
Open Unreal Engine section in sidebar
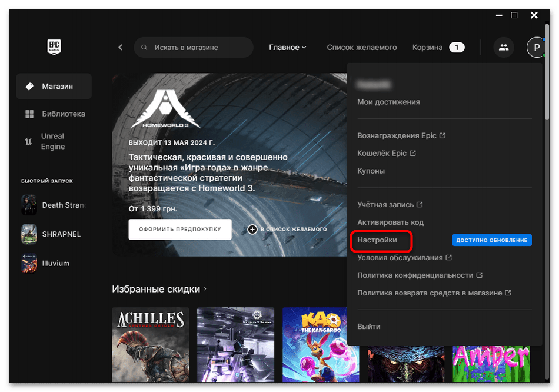(53, 141)
